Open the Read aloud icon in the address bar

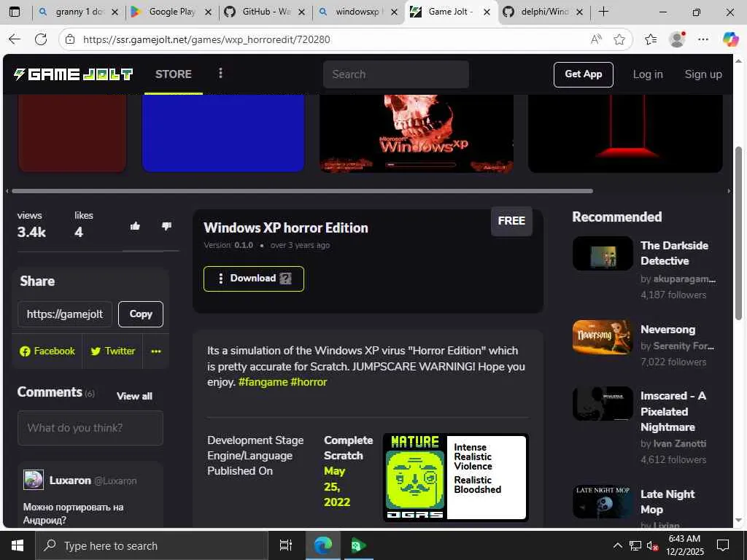(596, 39)
